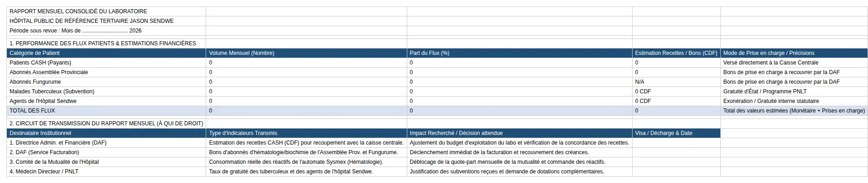This screenshot has width=868, height=183.
Task: Click the volume cell for Abonnés Assemblée Provinciale
Action: coord(306,72)
